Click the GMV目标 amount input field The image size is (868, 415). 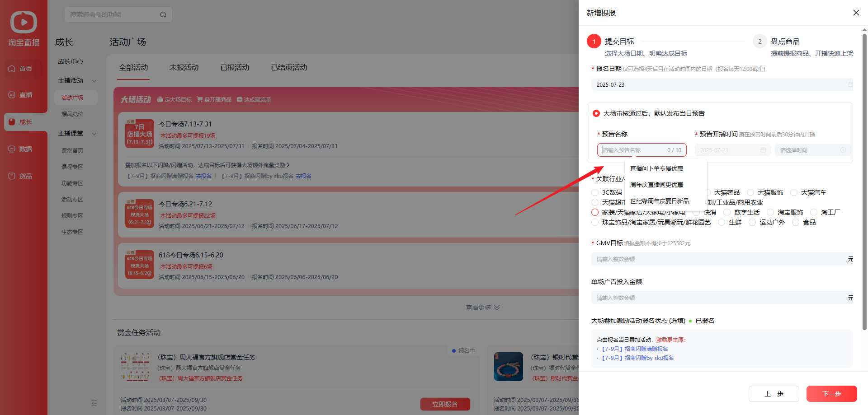(x=719, y=259)
